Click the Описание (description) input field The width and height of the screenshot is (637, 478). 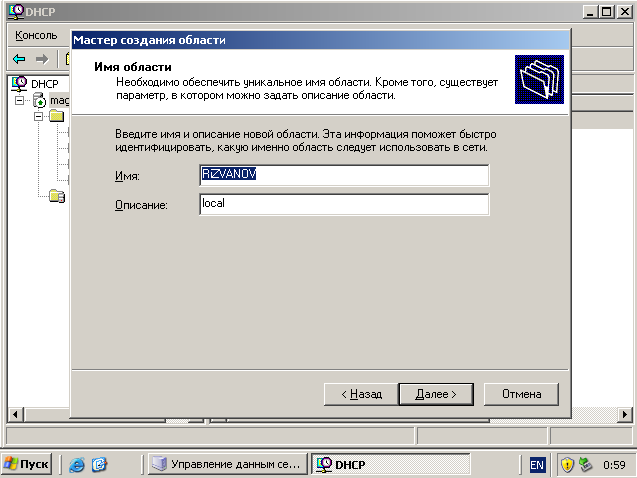pyautogui.click(x=344, y=204)
